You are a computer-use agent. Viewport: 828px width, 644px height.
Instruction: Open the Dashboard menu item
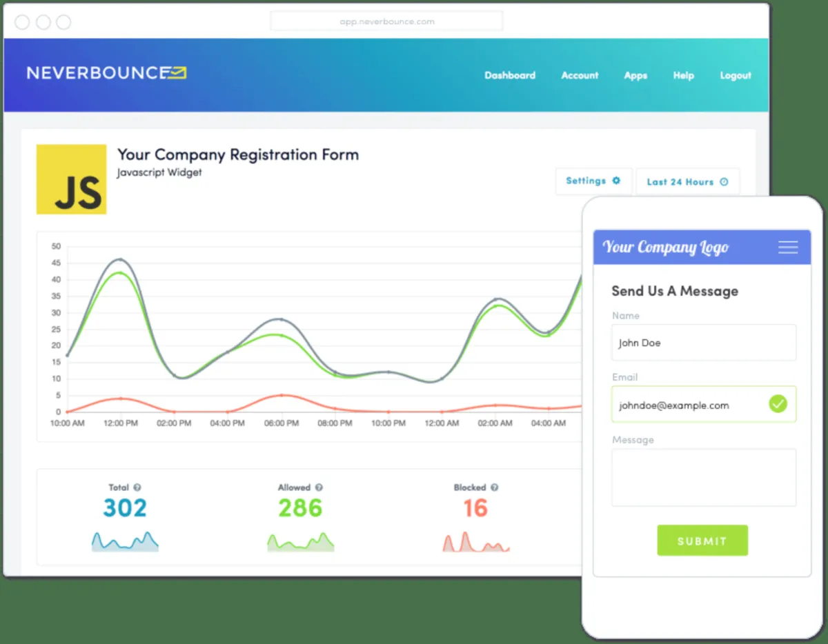[x=510, y=75]
